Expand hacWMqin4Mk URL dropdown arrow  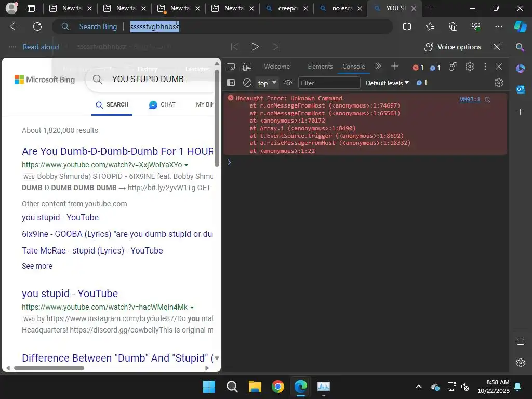pos(192,308)
